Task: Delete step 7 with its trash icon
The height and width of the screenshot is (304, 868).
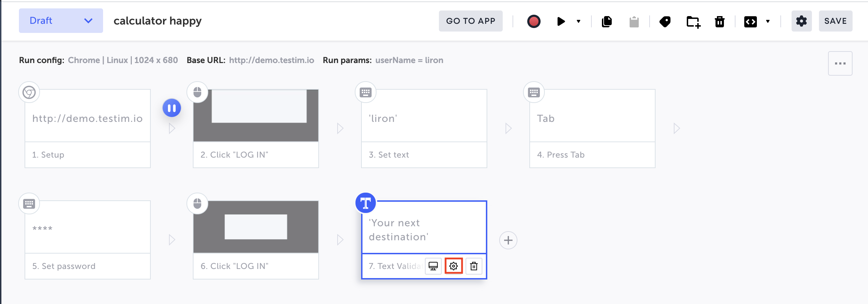Action: click(x=474, y=266)
